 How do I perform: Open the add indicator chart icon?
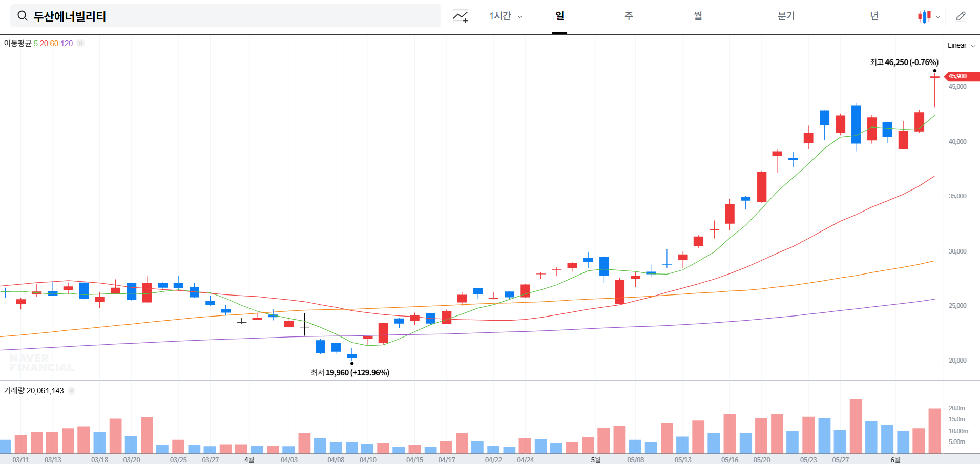pos(460,16)
